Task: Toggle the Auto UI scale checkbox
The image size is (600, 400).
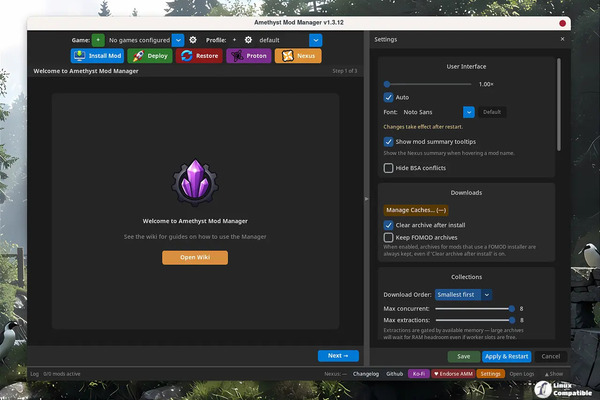Action: tap(388, 97)
